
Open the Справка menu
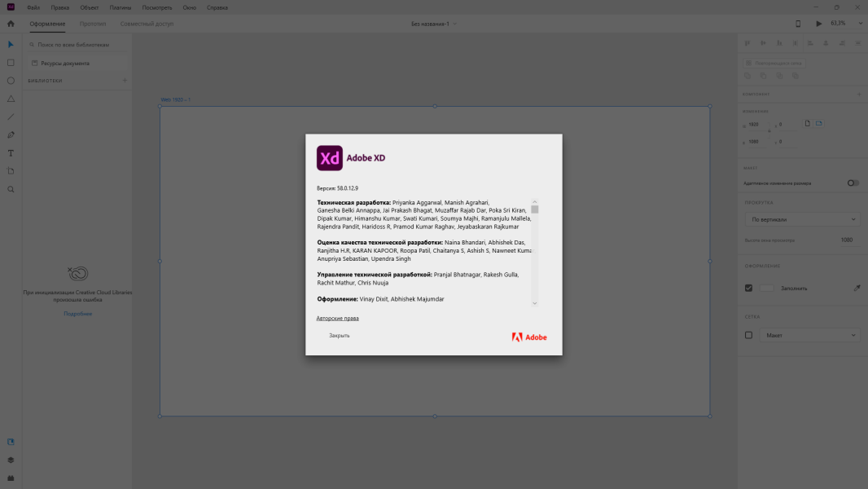pyautogui.click(x=217, y=8)
